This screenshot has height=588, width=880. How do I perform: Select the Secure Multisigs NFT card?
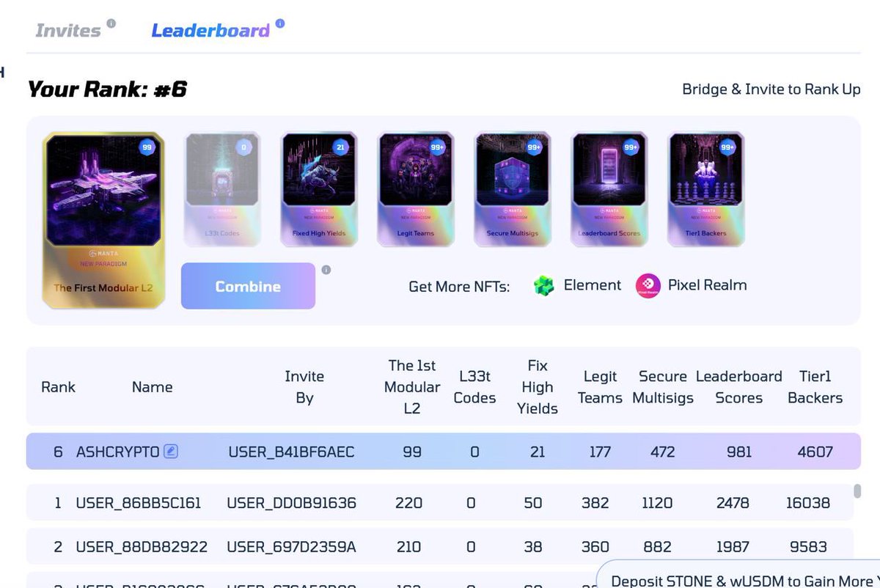coord(512,188)
